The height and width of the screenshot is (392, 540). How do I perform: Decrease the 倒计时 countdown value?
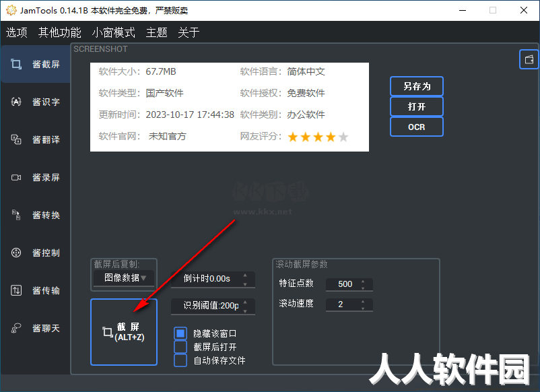pyautogui.click(x=245, y=284)
